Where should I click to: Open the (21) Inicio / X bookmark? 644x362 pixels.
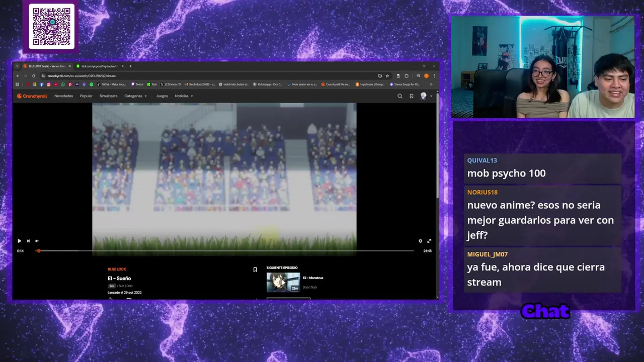pos(171,84)
